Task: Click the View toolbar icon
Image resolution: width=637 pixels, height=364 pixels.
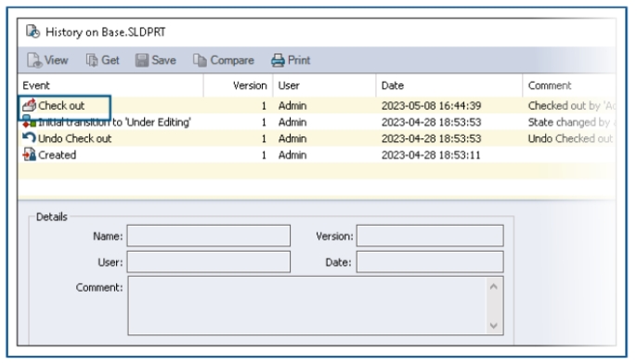Action: [34, 60]
